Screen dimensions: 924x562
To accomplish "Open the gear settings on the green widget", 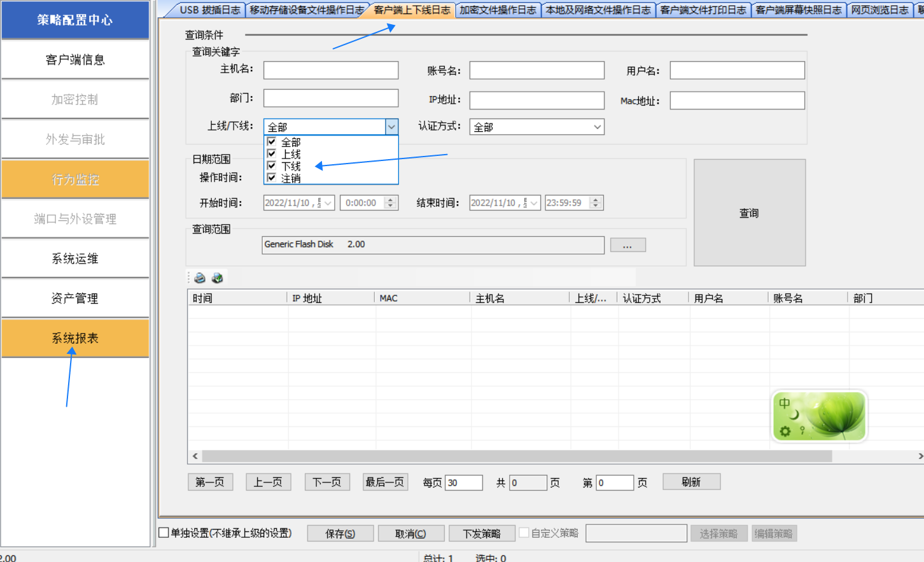I will pyautogui.click(x=785, y=432).
